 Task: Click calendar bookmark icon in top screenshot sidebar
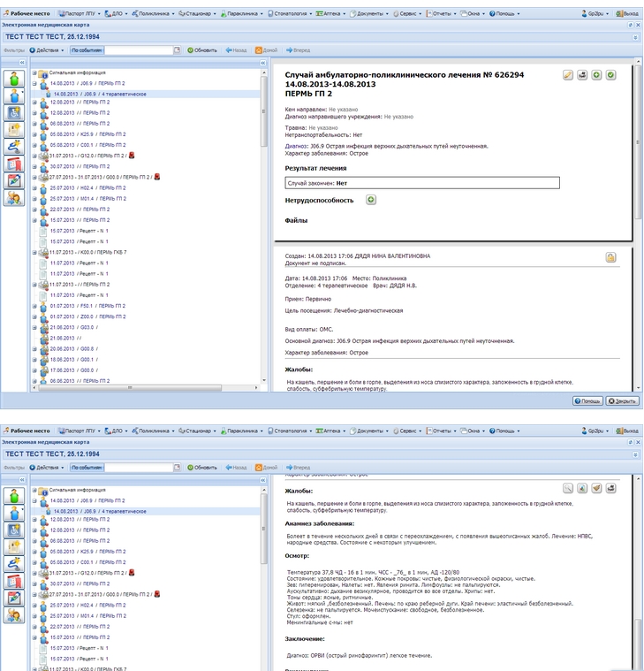click(x=14, y=164)
